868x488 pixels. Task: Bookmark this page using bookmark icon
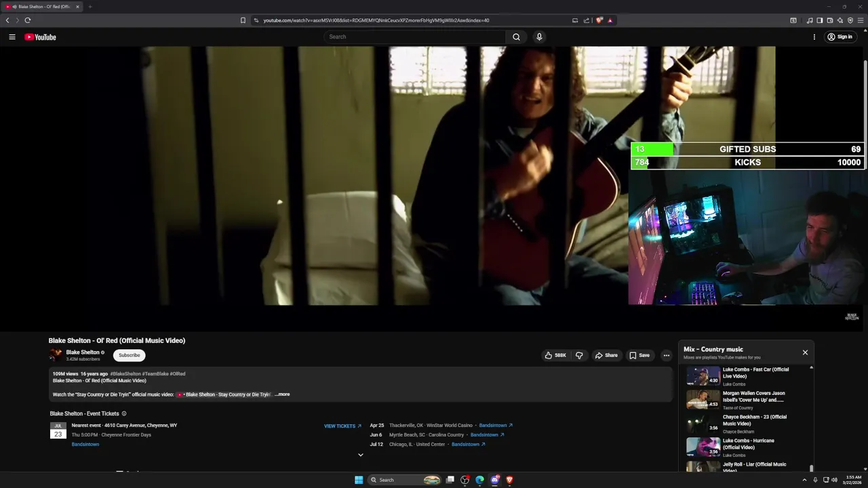point(243,20)
